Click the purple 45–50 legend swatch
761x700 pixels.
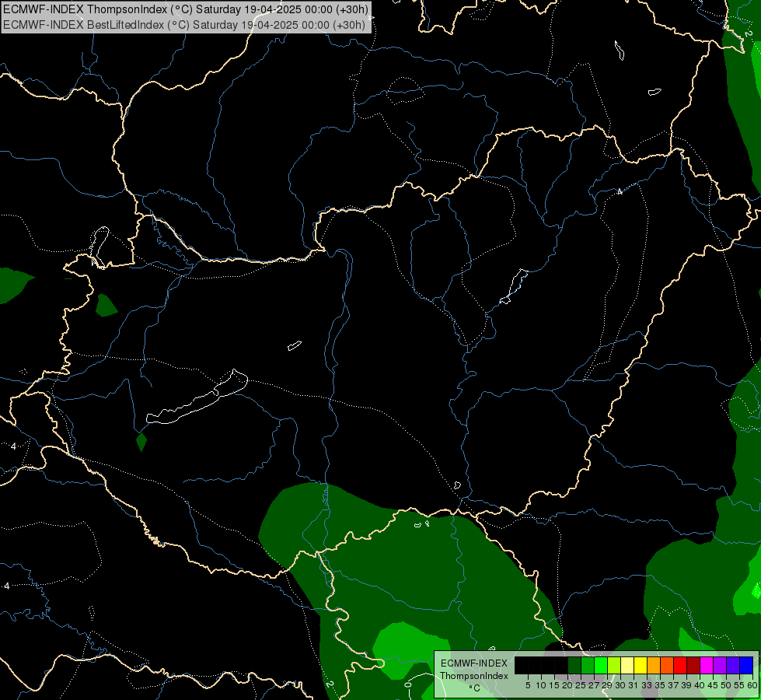click(720, 665)
